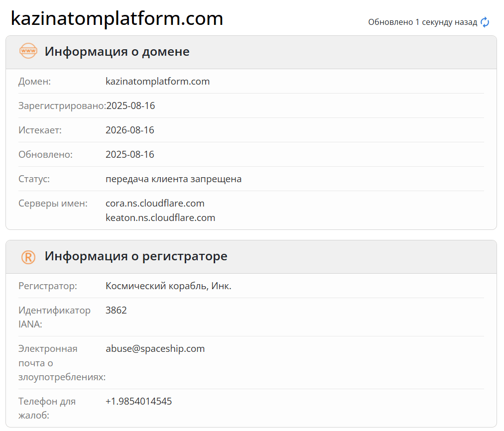Click the kazinatomplatform.com page title
Screen dimensions: 504x431
pyautogui.click(x=117, y=18)
